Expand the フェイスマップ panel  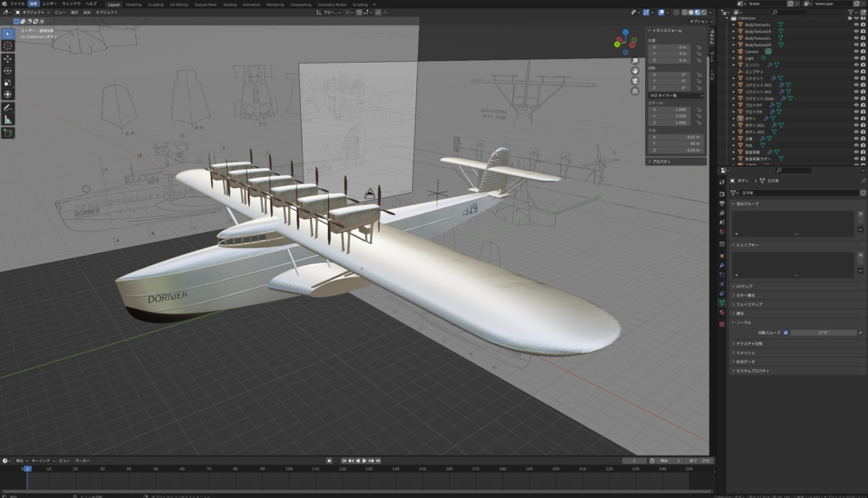coord(797,304)
